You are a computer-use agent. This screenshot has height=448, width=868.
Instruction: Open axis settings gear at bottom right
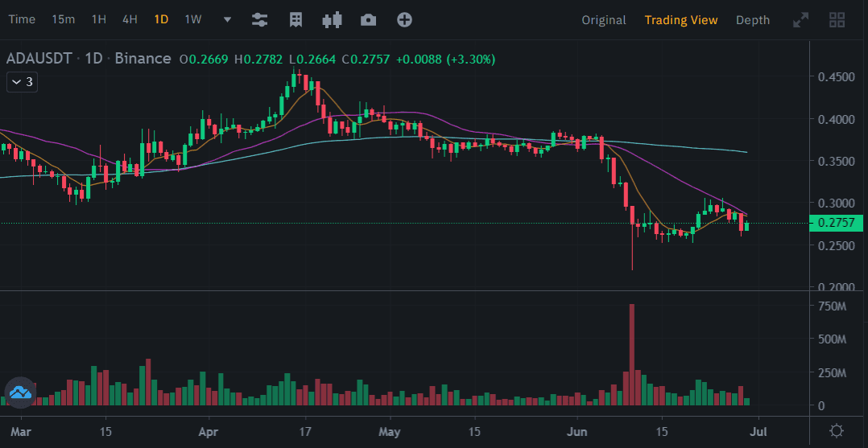837,430
